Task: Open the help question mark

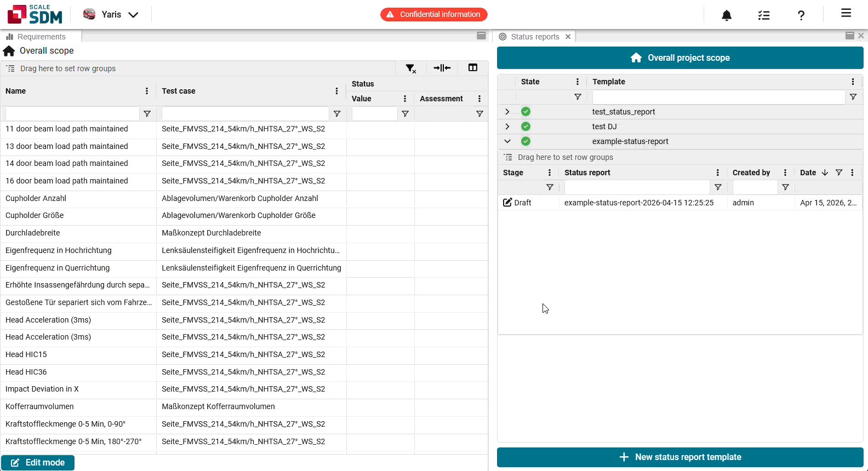Action: [801, 15]
